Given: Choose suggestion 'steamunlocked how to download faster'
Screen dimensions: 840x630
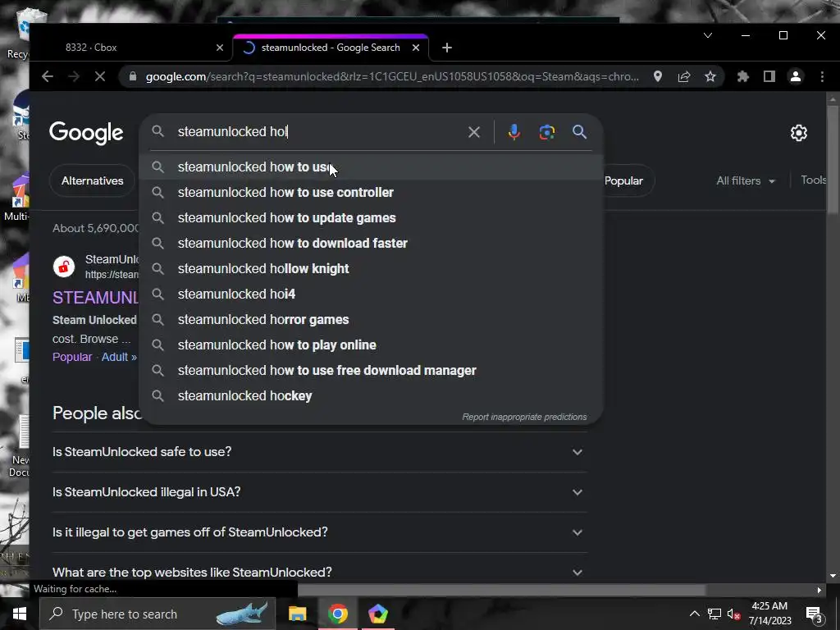Looking at the screenshot, I should (x=371, y=243).
